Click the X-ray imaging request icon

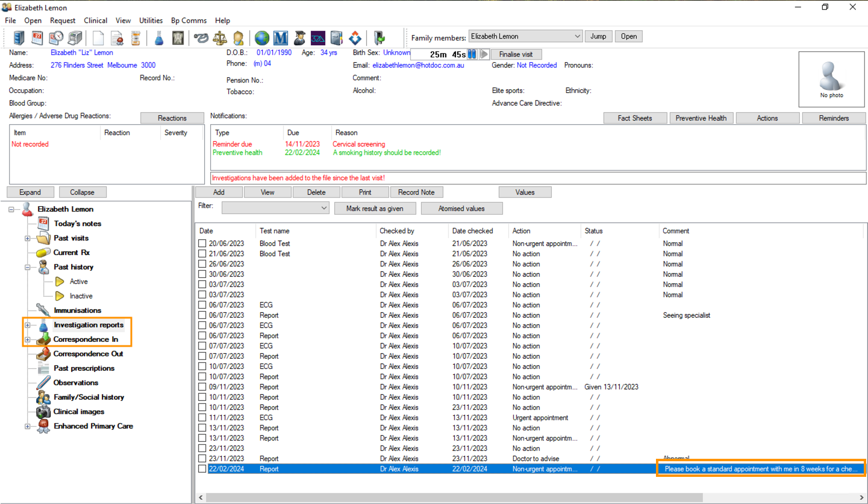click(178, 38)
